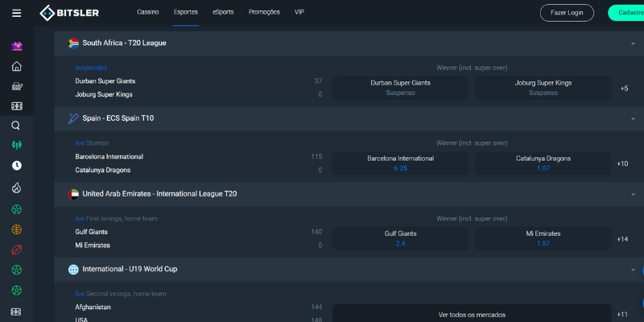Select the orange basketball sport icon
644x322 pixels.
click(16, 229)
